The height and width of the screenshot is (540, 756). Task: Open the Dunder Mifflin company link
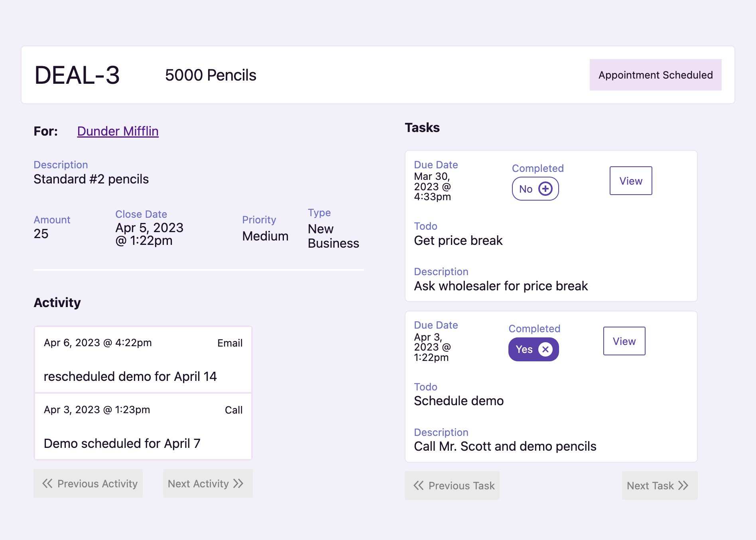pyautogui.click(x=117, y=131)
